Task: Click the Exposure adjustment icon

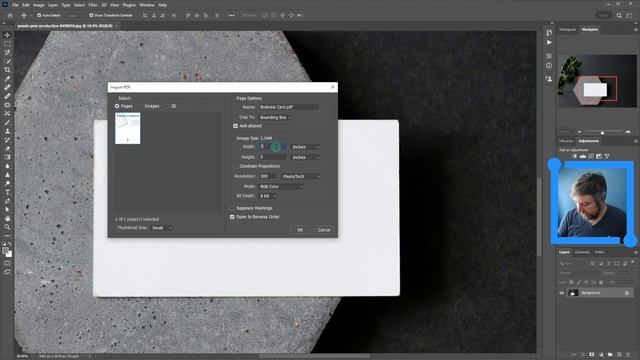Action: click(x=599, y=156)
